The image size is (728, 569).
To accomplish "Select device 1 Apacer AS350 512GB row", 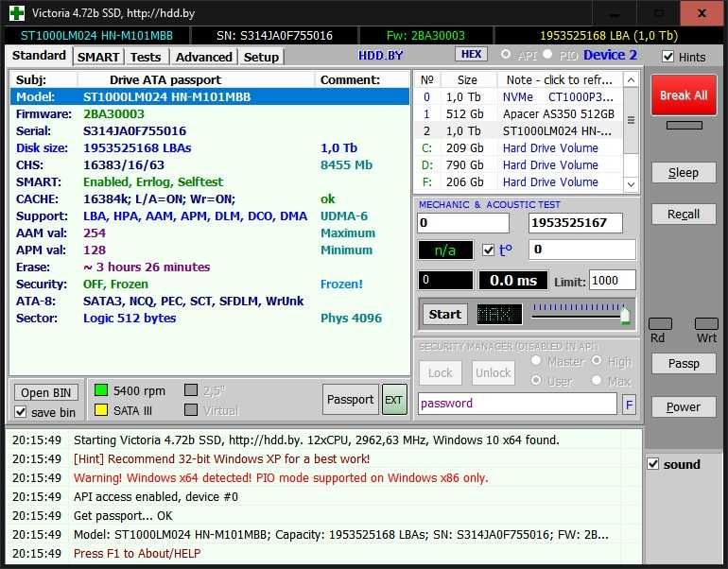I will point(518,114).
